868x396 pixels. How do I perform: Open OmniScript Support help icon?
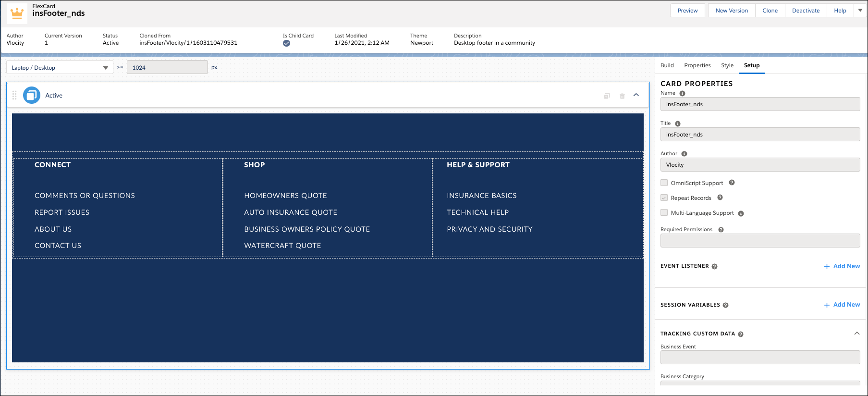(x=732, y=183)
